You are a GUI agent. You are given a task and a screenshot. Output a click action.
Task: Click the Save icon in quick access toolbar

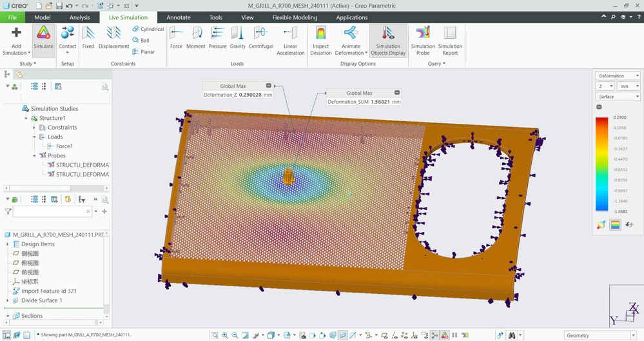tap(59, 6)
